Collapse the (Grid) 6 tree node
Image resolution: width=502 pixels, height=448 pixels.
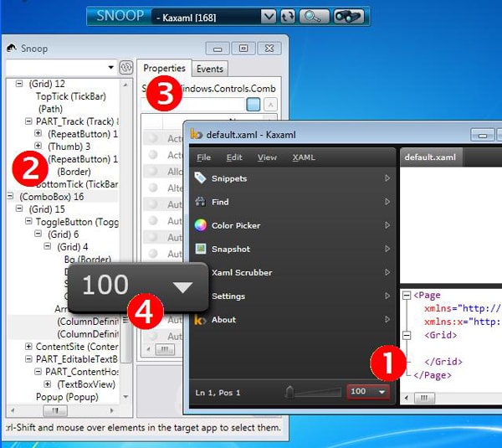coord(38,234)
